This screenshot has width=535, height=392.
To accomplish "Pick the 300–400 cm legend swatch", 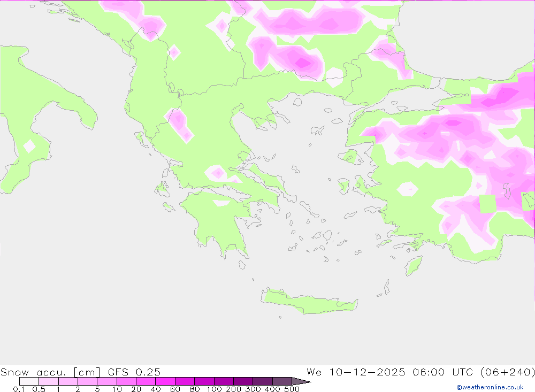I will point(263,381).
